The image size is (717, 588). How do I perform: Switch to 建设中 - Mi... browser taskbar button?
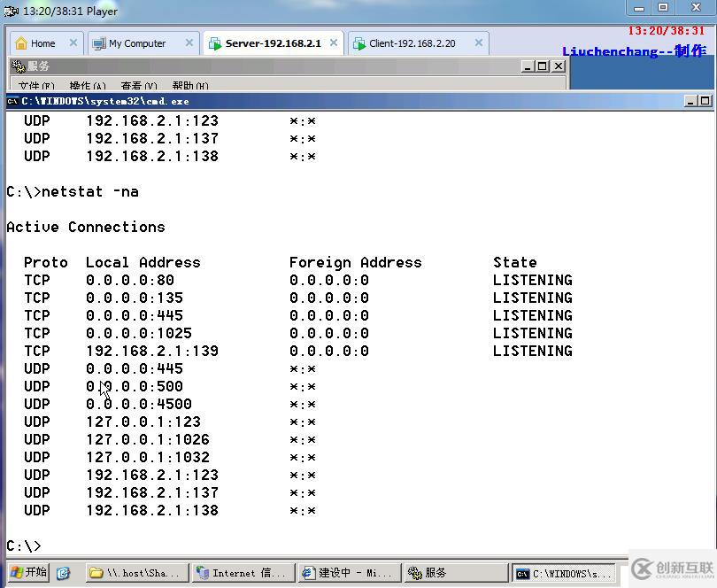coord(350,572)
